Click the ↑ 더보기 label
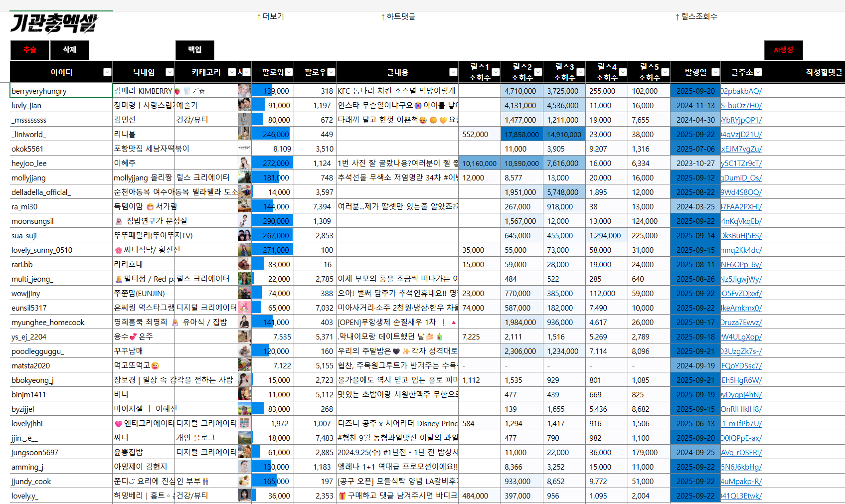 270,16
